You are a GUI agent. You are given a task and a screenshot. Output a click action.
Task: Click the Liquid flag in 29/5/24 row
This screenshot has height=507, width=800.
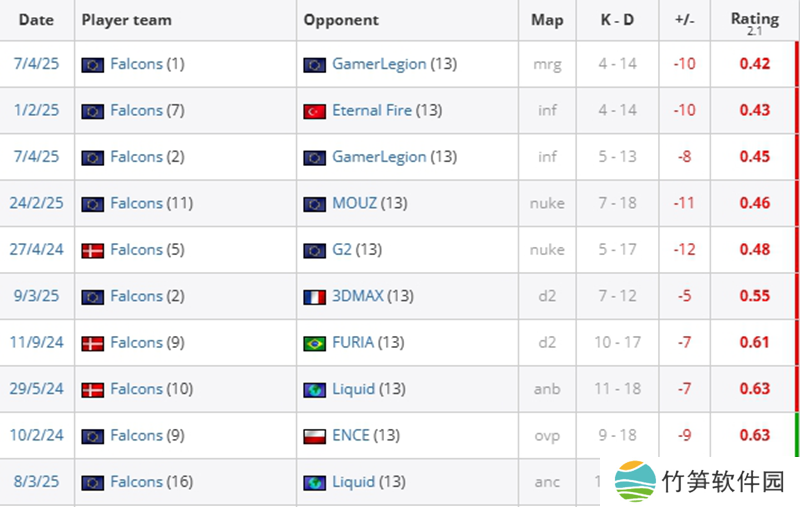314,390
